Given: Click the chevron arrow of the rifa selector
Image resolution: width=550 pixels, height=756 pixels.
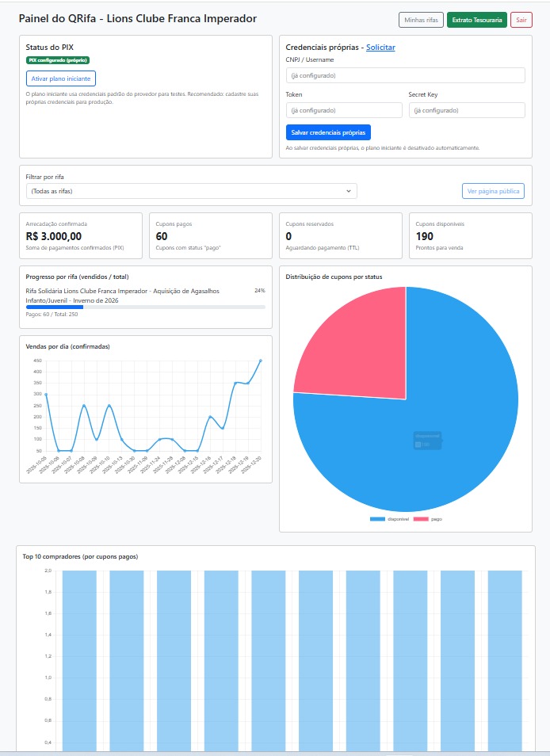Looking at the screenshot, I should coord(349,191).
